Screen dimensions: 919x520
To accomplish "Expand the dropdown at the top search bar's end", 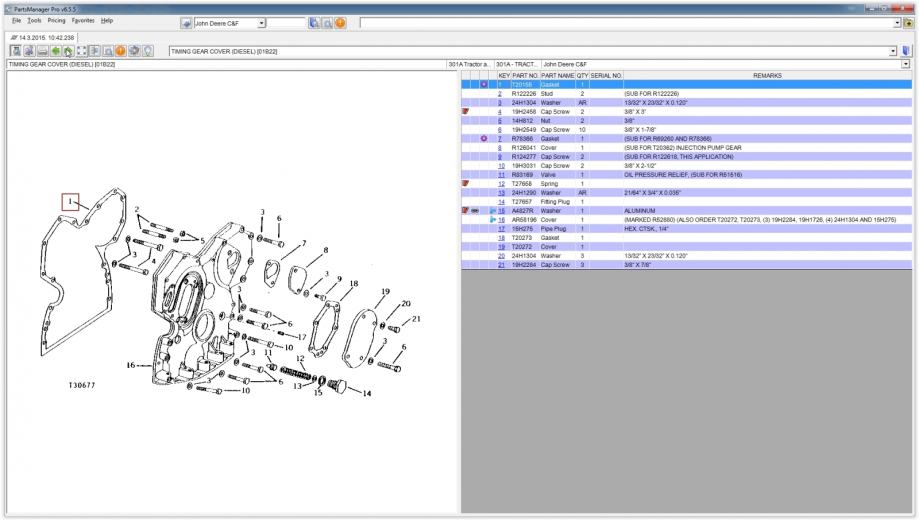I will pos(895,22).
